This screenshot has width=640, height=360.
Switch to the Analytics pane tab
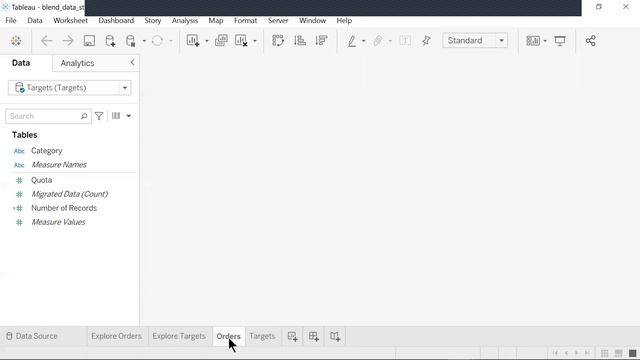coord(77,63)
